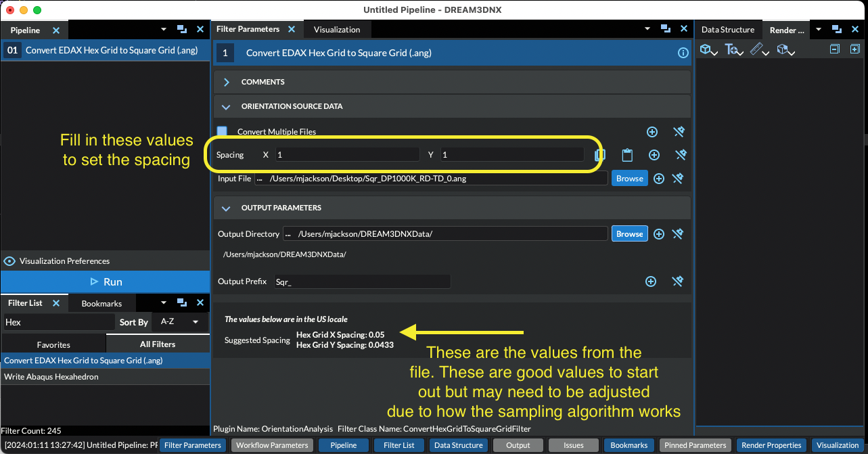
Task: Collapse the OUTPUT PARAMETERS section
Action: [227, 208]
